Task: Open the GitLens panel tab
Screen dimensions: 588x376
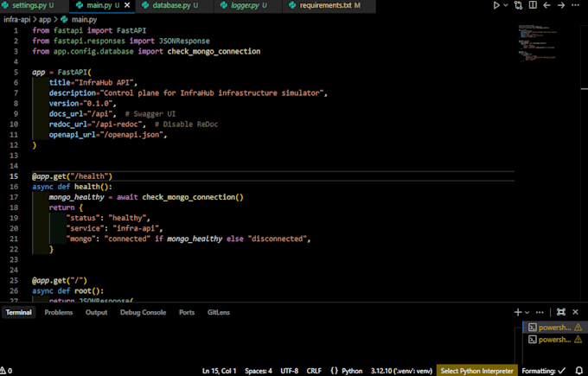Action: point(219,312)
